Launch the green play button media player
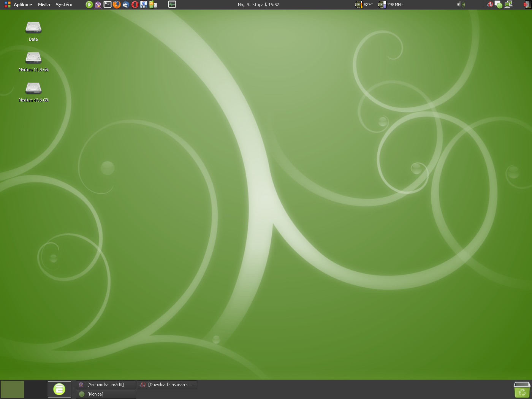This screenshot has height=399, width=532. point(89,5)
